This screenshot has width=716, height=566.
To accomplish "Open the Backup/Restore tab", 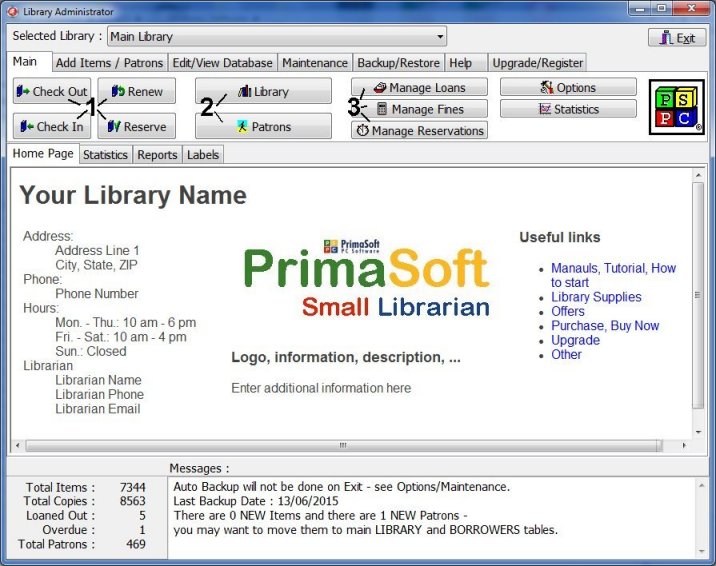I will 398,63.
